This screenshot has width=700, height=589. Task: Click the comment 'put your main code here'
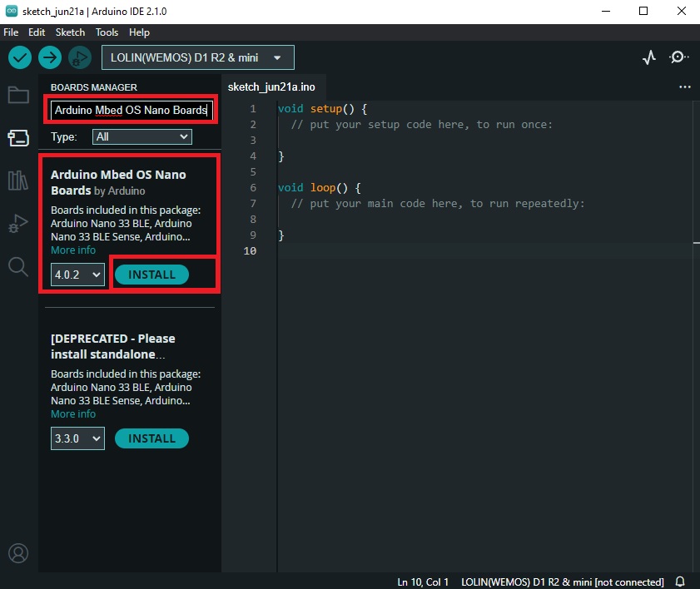coord(438,204)
